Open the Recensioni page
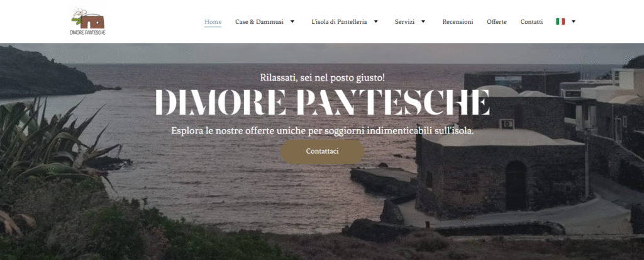The width and height of the screenshot is (644, 260). point(458,22)
